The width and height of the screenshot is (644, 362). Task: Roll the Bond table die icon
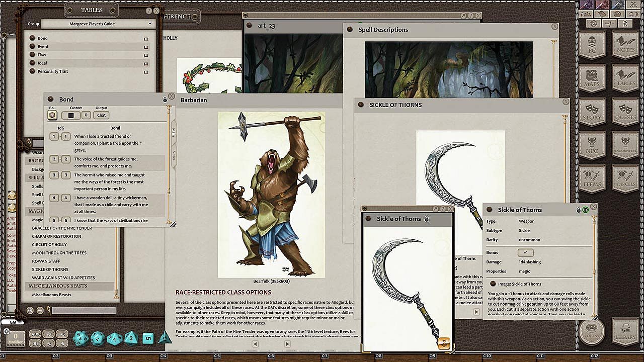point(52,115)
